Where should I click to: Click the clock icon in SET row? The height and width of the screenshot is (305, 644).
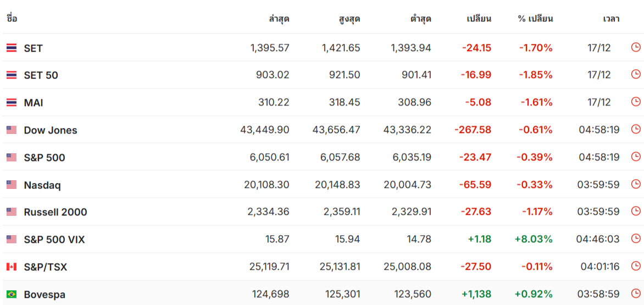click(635, 48)
